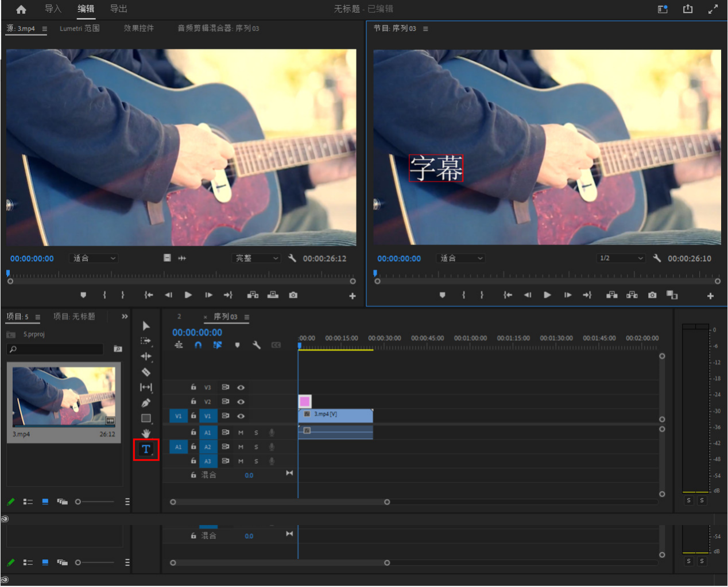Viewport: 728px width, 587px height.
Task: Select the Hand tool
Action: pyautogui.click(x=146, y=433)
